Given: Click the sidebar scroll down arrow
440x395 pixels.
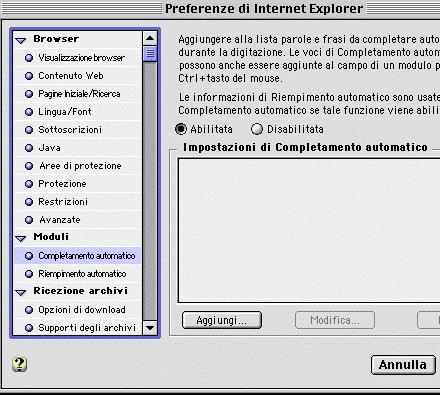Looking at the screenshot, I should pos(150,328).
